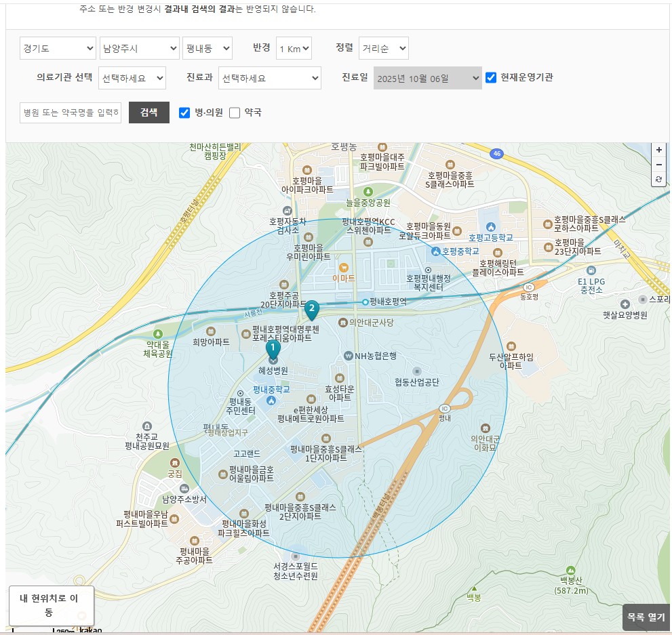
Task: Uncheck the 병·의원 checkbox
Action: [x=184, y=112]
